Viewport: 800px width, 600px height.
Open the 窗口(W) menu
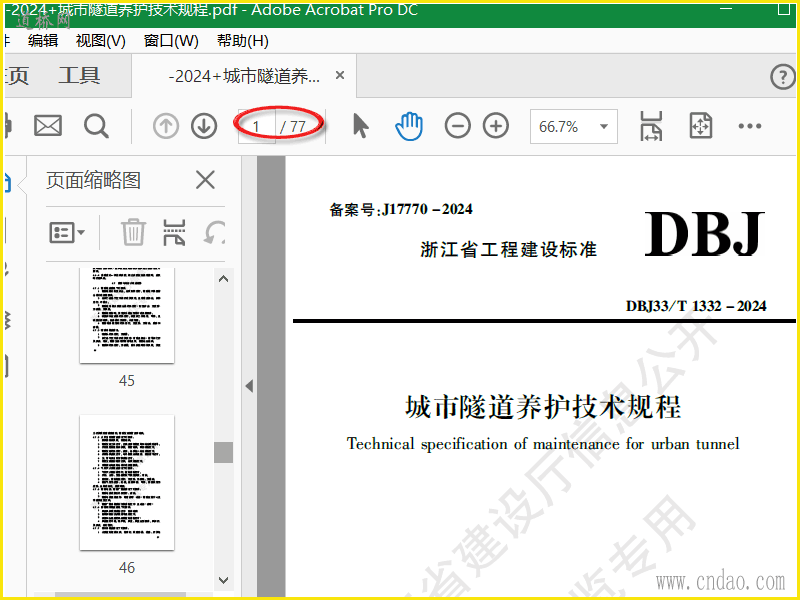pyautogui.click(x=171, y=41)
